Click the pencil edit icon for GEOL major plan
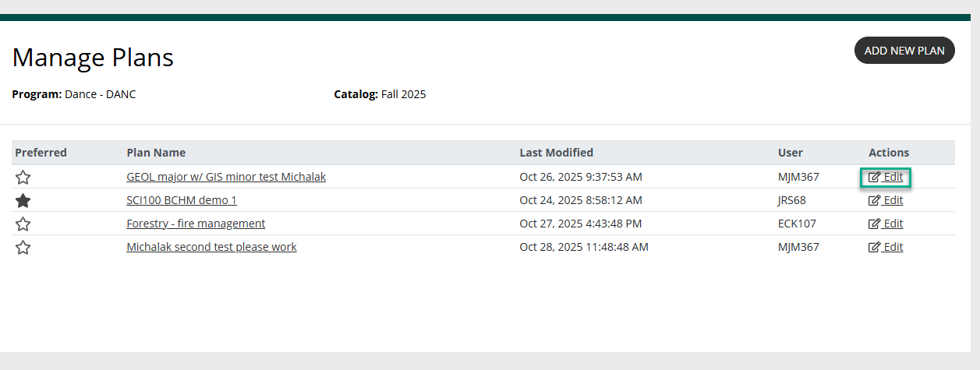The width and height of the screenshot is (980, 370). point(875,178)
